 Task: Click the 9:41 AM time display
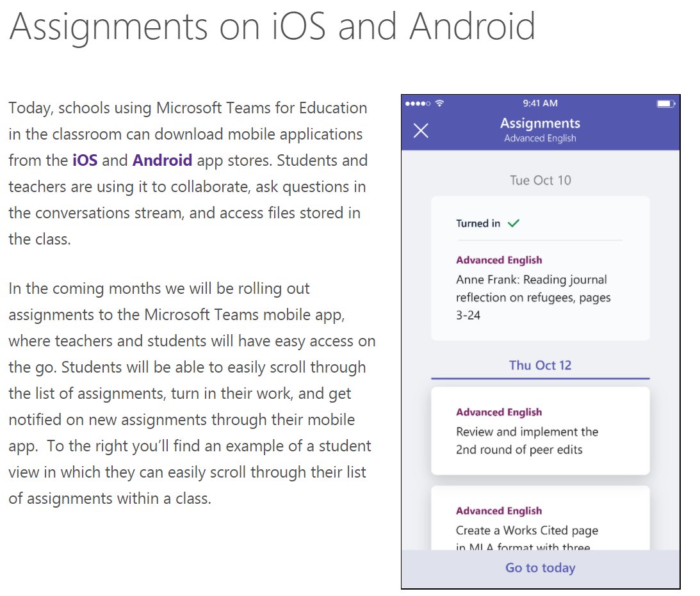pyautogui.click(x=540, y=103)
